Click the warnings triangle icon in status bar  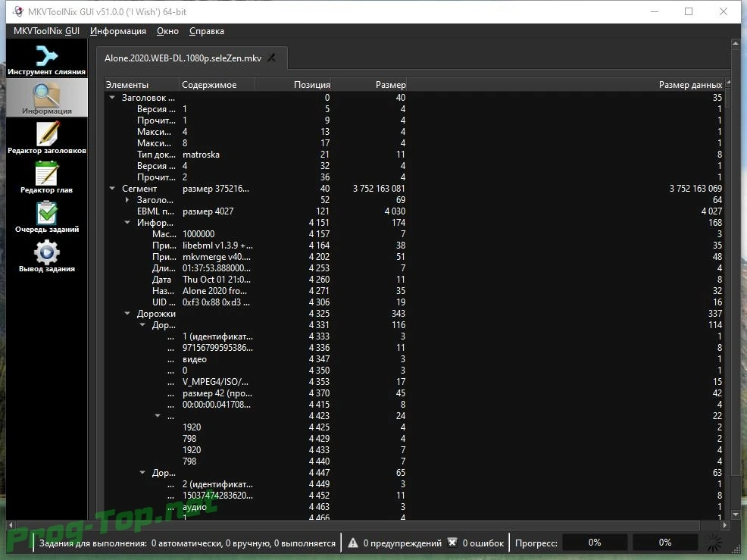pyautogui.click(x=353, y=543)
